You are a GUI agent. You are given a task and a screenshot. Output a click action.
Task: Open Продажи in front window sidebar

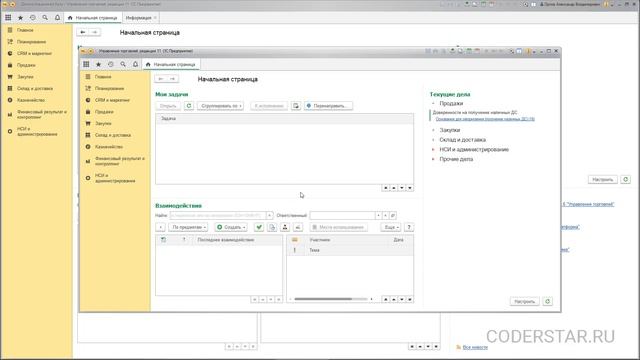(x=104, y=111)
